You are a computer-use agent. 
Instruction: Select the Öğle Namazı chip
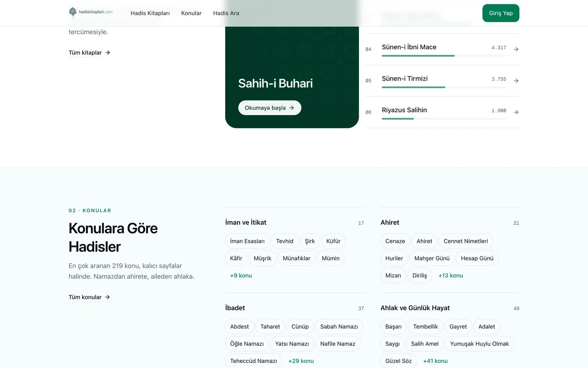click(247, 344)
